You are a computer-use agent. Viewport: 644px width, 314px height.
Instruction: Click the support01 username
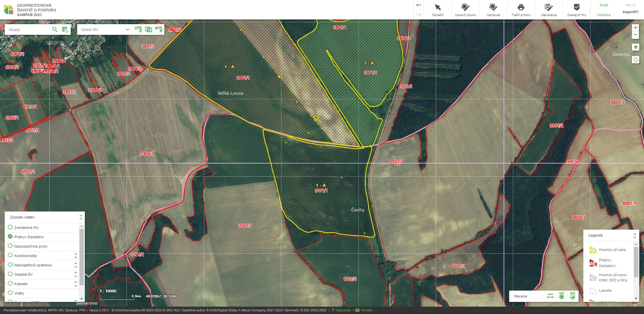(631, 12)
